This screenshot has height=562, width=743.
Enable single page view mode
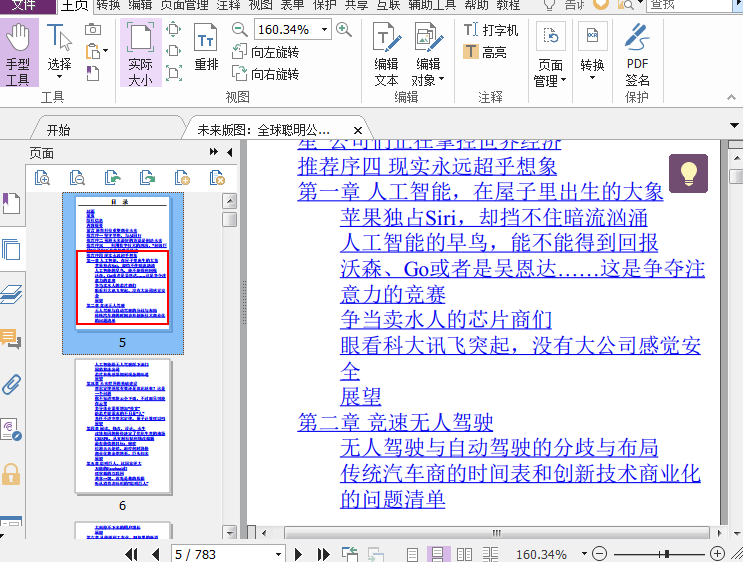coord(412,553)
